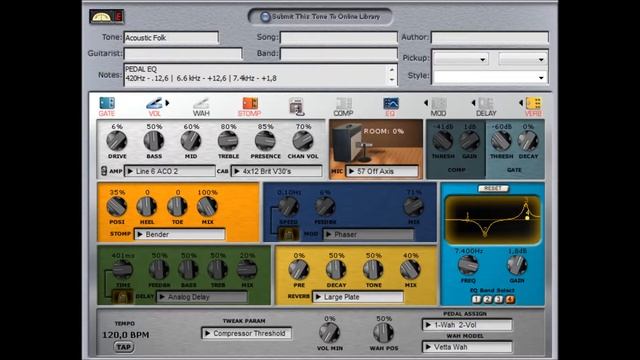The image size is (640, 360).
Task: Click the reverb DECAY knob
Action: coord(336,269)
